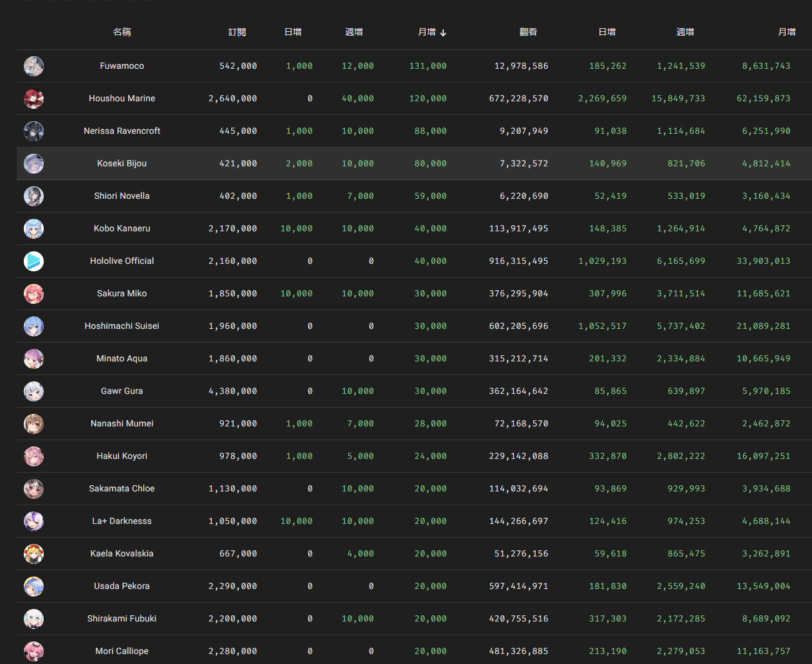Click the Kobo Kanaeru name
812x664 pixels.
[122, 228]
